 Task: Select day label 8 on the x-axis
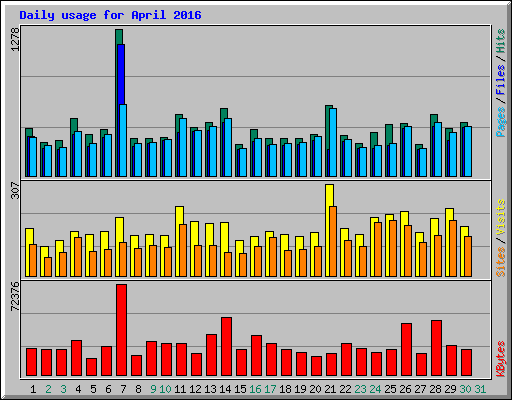point(138,389)
